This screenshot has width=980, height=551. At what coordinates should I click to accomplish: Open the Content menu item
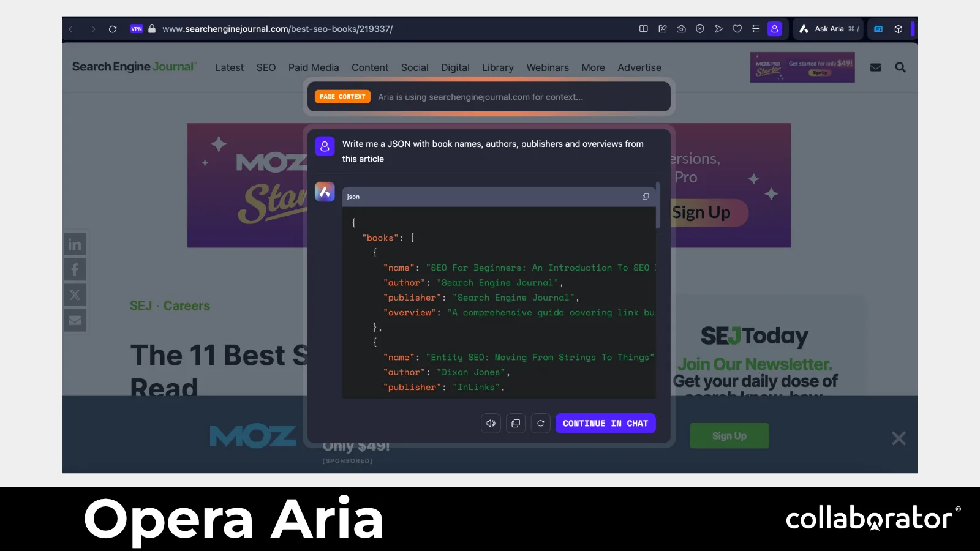[x=370, y=67]
